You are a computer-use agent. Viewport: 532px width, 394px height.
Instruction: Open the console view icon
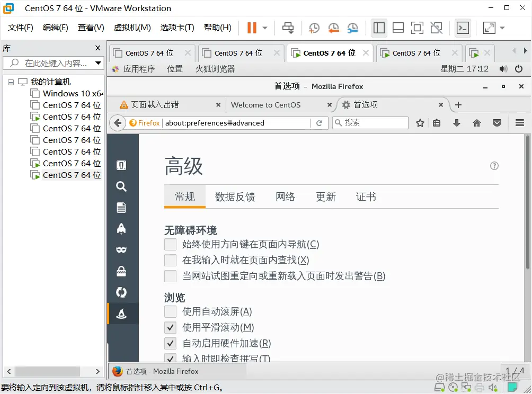463,28
